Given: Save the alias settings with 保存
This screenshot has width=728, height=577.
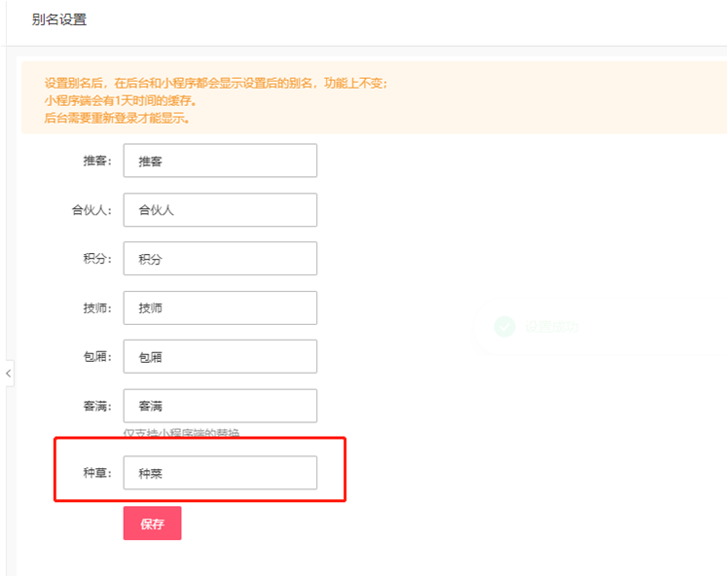Looking at the screenshot, I should (152, 523).
